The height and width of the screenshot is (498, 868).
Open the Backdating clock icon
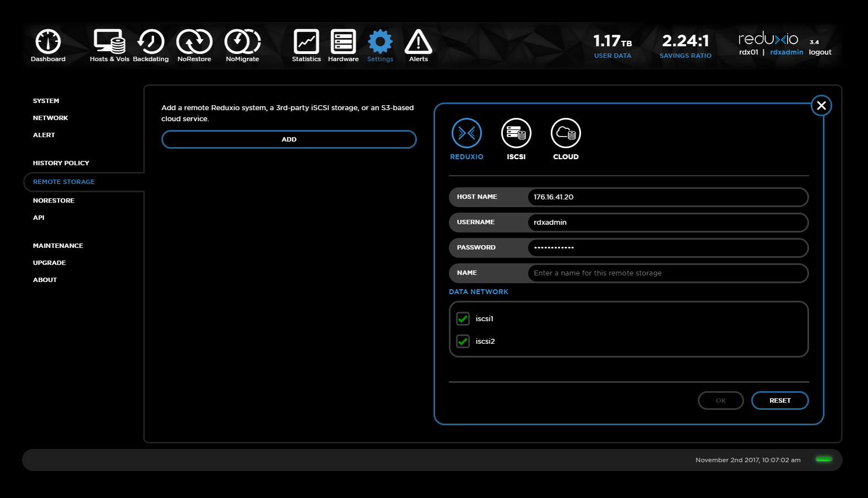pyautogui.click(x=151, y=42)
